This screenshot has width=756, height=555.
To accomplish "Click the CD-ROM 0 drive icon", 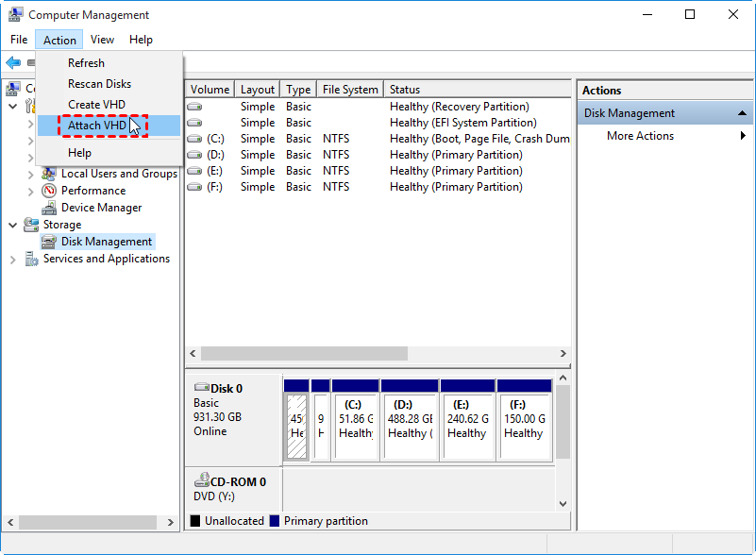I will coord(201,480).
